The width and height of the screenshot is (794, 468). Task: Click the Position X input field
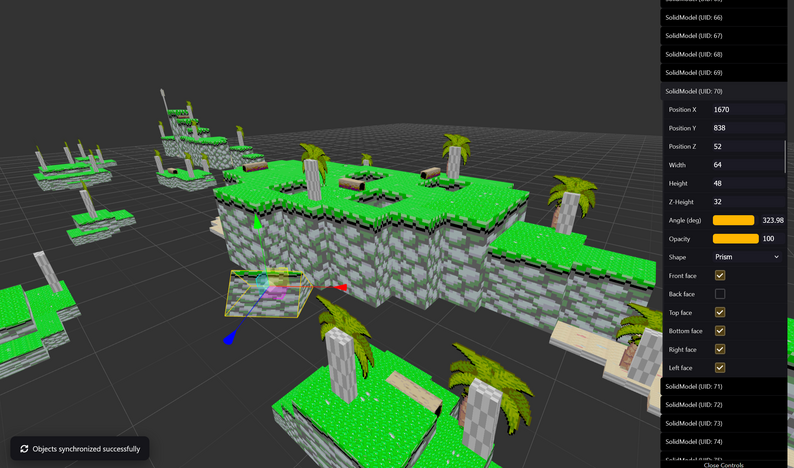[749, 109]
